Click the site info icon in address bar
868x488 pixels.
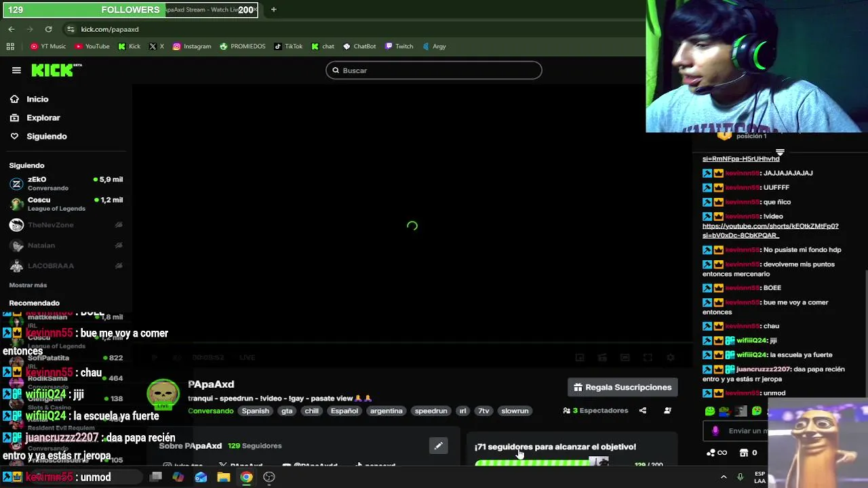tap(71, 29)
